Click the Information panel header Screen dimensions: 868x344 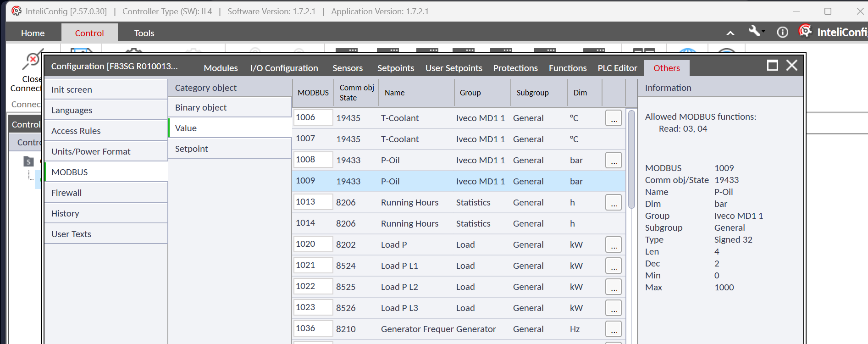coord(720,88)
